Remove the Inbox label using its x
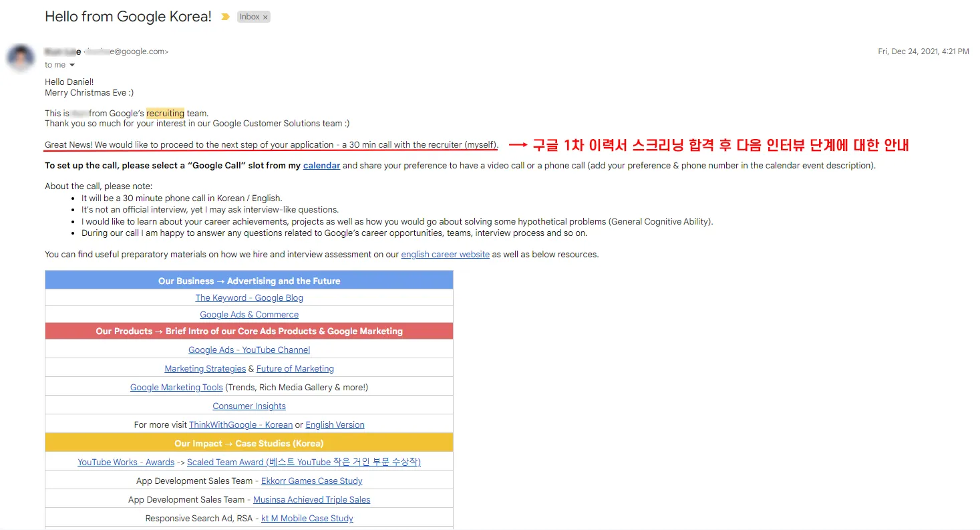The height and width of the screenshot is (530, 980). (x=266, y=16)
